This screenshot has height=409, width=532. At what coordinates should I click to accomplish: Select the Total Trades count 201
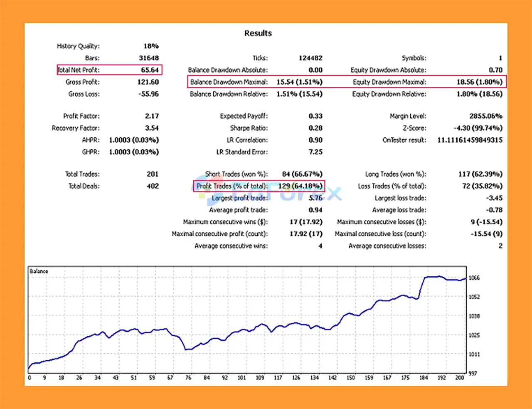pyautogui.click(x=153, y=174)
